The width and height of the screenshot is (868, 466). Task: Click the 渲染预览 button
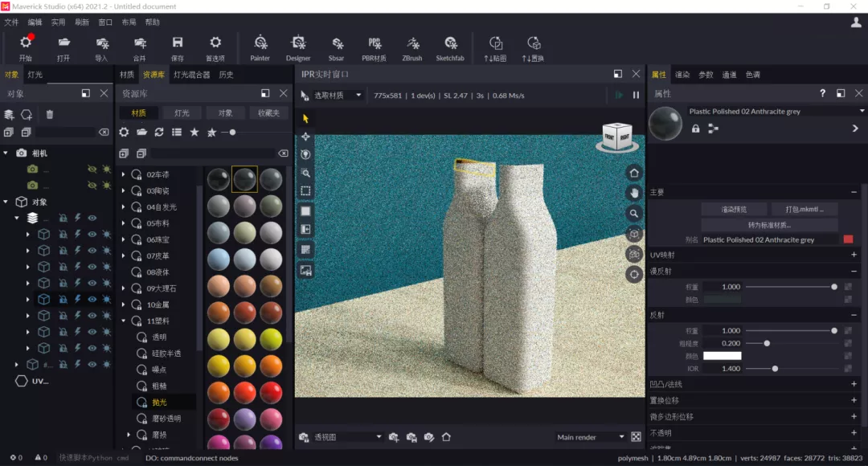pyautogui.click(x=734, y=209)
